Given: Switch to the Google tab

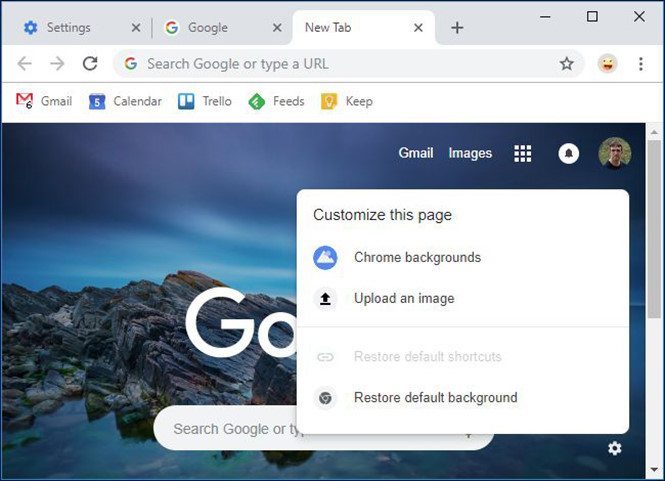Looking at the screenshot, I should coord(221,28).
